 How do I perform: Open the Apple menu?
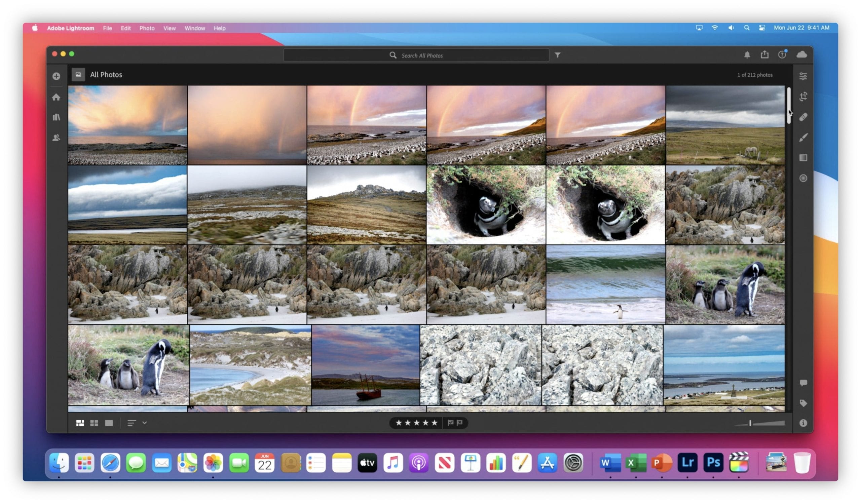click(x=35, y=28)
